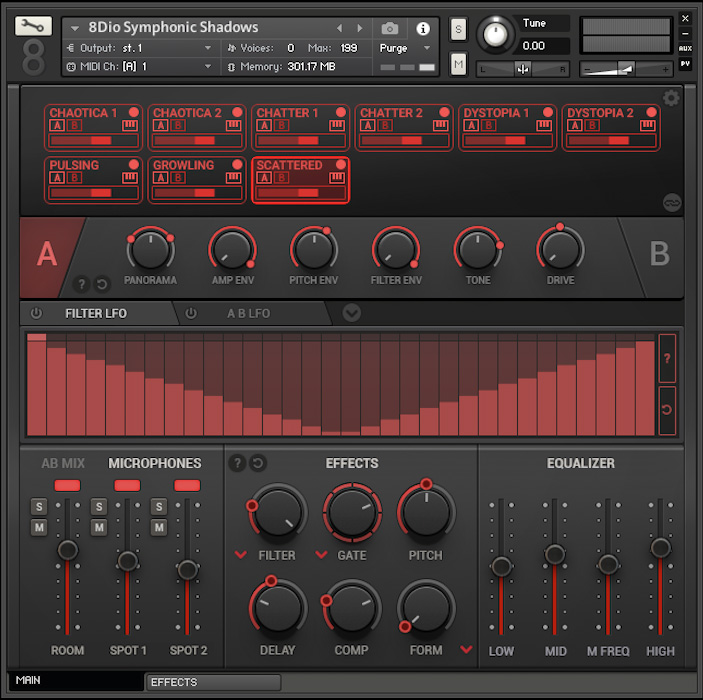Toggle A B LFO power button
703x700 pixels.
click(x=191, y=313)
